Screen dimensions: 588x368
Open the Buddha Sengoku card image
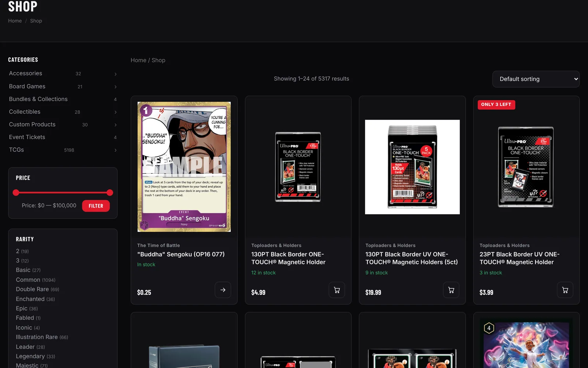pyautogui.click(x=184, y=167)
